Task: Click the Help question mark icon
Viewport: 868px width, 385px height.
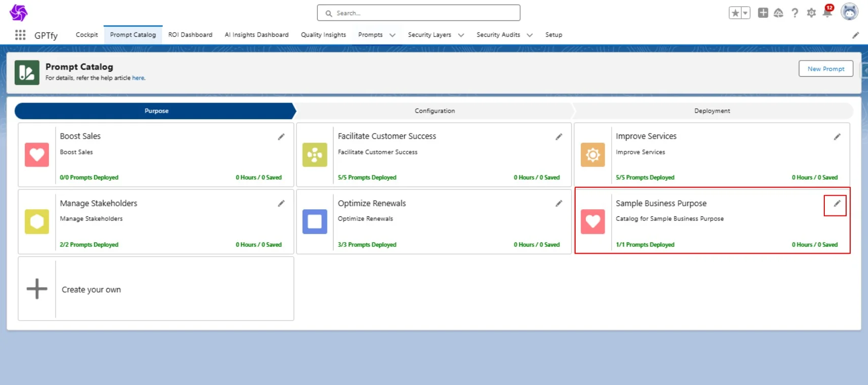Action: tap(795, 13)
